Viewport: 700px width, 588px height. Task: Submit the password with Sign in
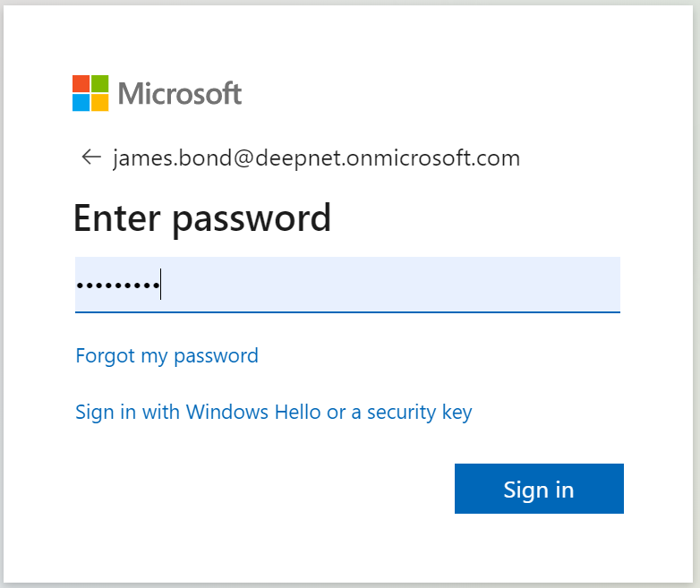click(539, 489)
